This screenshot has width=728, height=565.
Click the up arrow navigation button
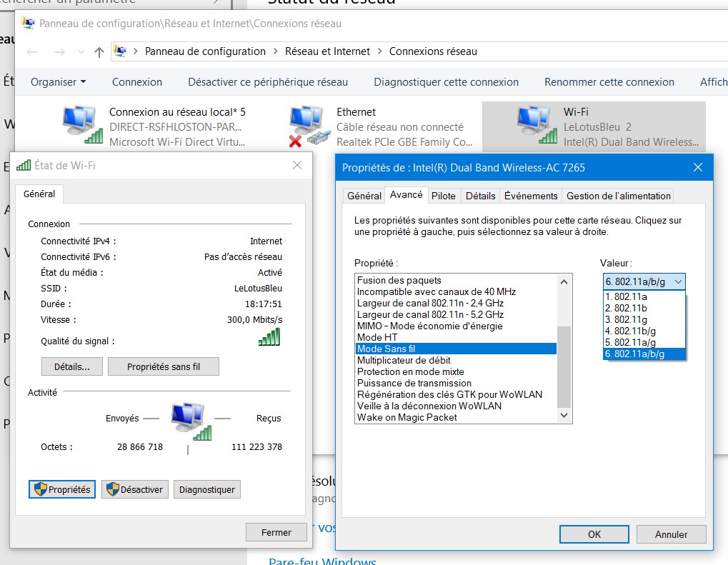tap(99, 51)
